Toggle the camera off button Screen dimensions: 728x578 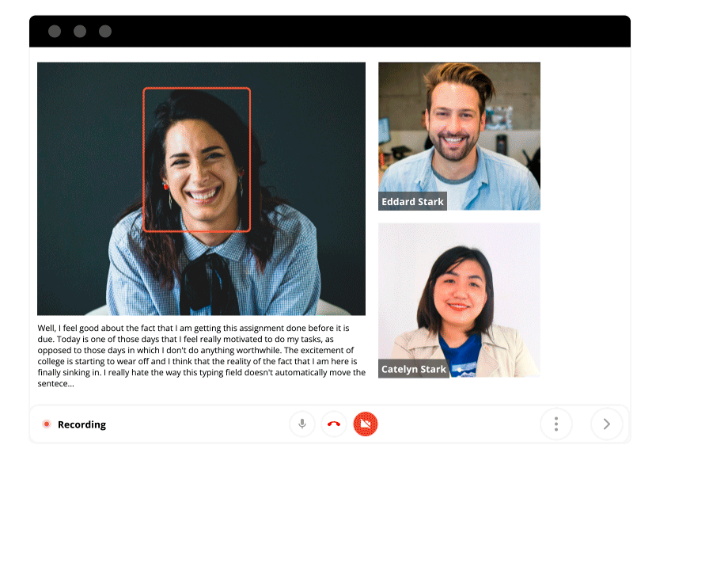tap(366, 424)
